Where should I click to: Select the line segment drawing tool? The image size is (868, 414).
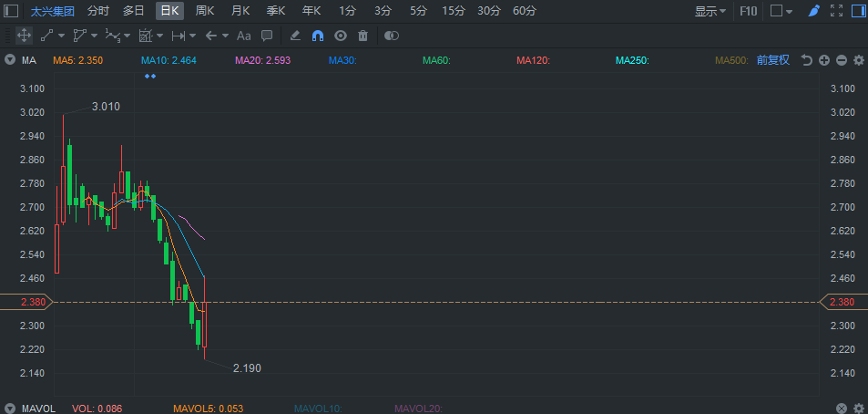(46, 36)
